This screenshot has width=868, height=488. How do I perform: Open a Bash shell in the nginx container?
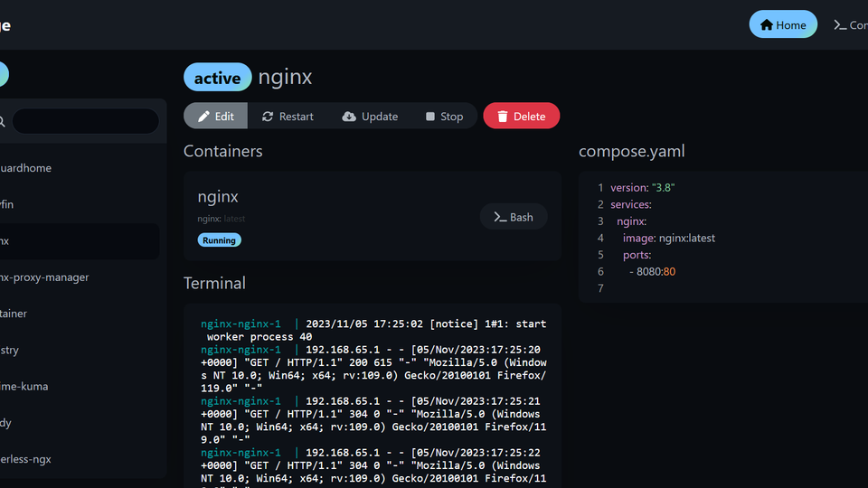pos(514,217)
